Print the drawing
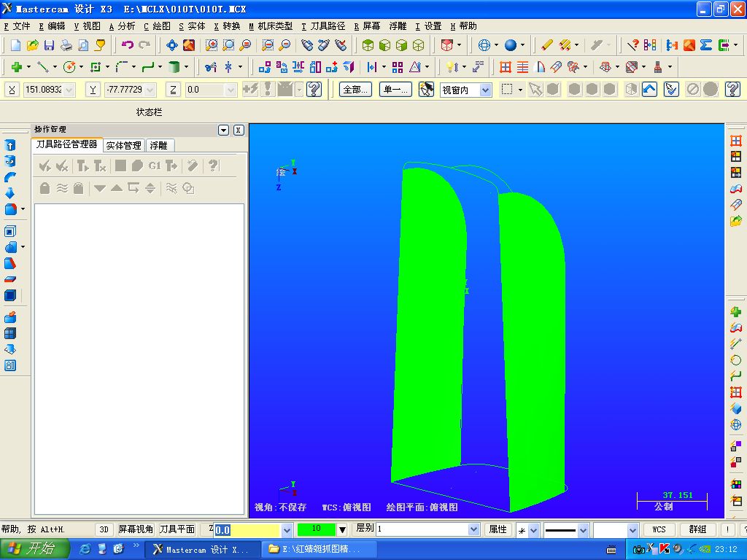Screen dimensions: 747x560 click(66, 45)
